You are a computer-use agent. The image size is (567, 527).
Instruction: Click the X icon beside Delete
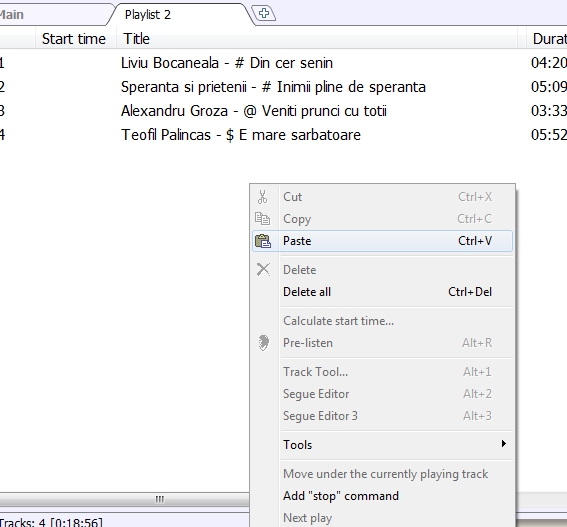[x=263, y=269]
